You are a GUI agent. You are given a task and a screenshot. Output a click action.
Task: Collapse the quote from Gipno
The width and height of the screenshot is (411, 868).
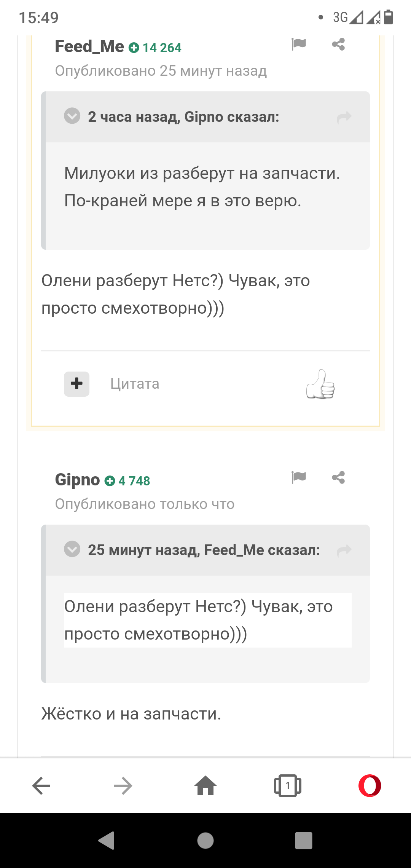tap(72, 116)
